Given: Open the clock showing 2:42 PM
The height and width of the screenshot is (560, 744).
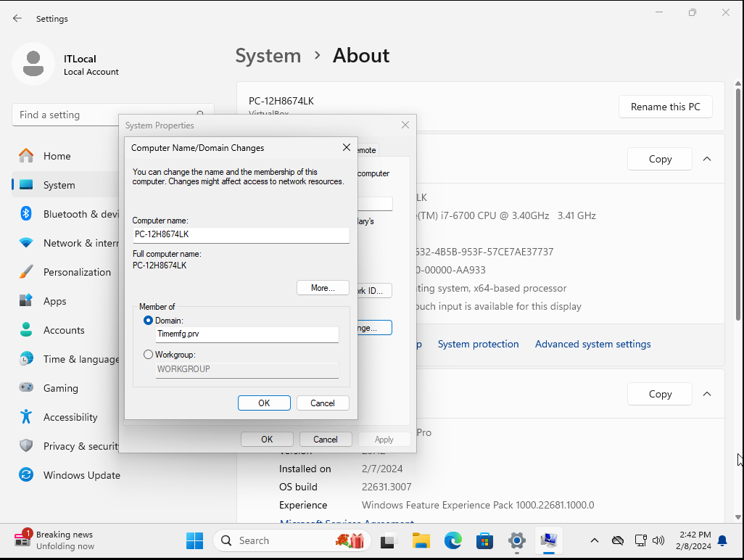Looking at the screenshot, I should pos(693,540).
